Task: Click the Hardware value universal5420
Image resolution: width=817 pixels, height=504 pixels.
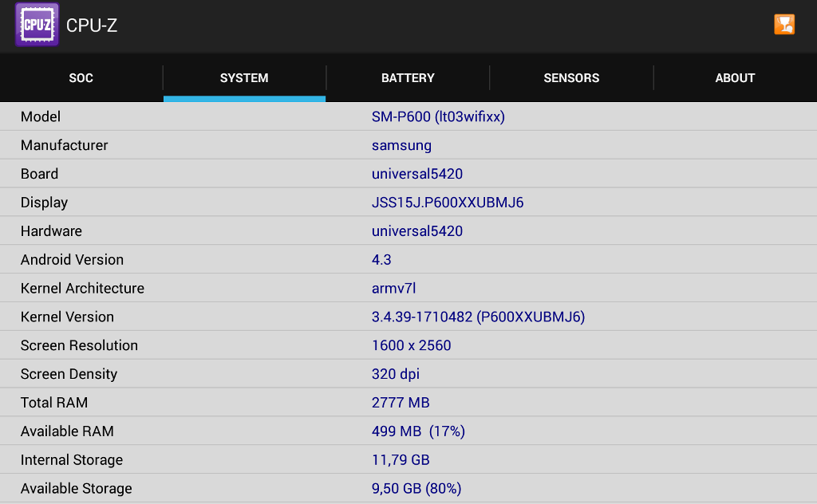Action: [x=417, y=231]
